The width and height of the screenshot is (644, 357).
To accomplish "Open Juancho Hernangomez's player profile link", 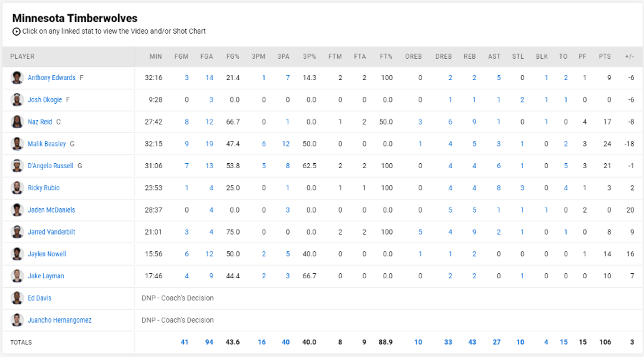I will tap(59, 320).
